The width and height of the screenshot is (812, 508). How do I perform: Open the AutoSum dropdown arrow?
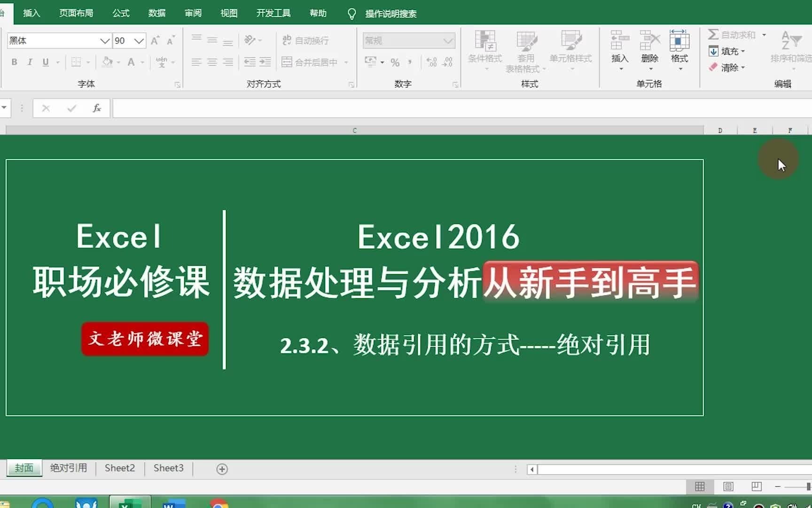pyautogui.click(x=764, y=35)
